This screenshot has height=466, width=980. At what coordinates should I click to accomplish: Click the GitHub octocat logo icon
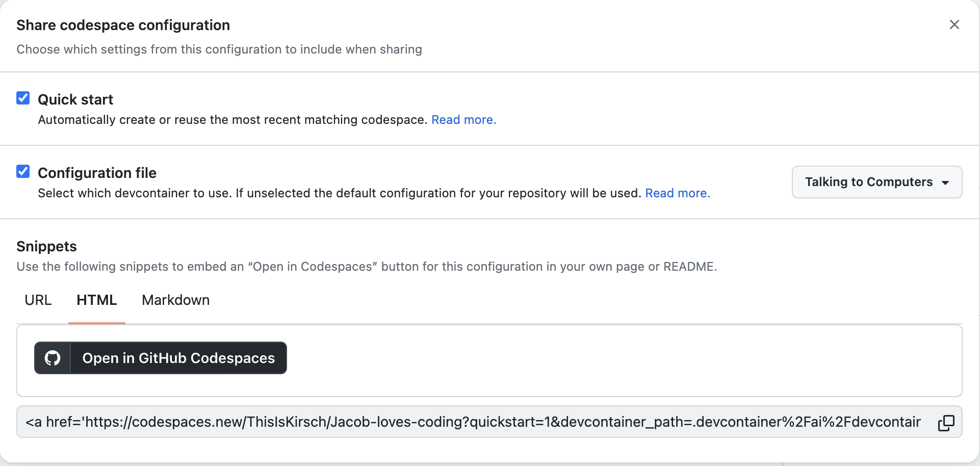(51, 357)
